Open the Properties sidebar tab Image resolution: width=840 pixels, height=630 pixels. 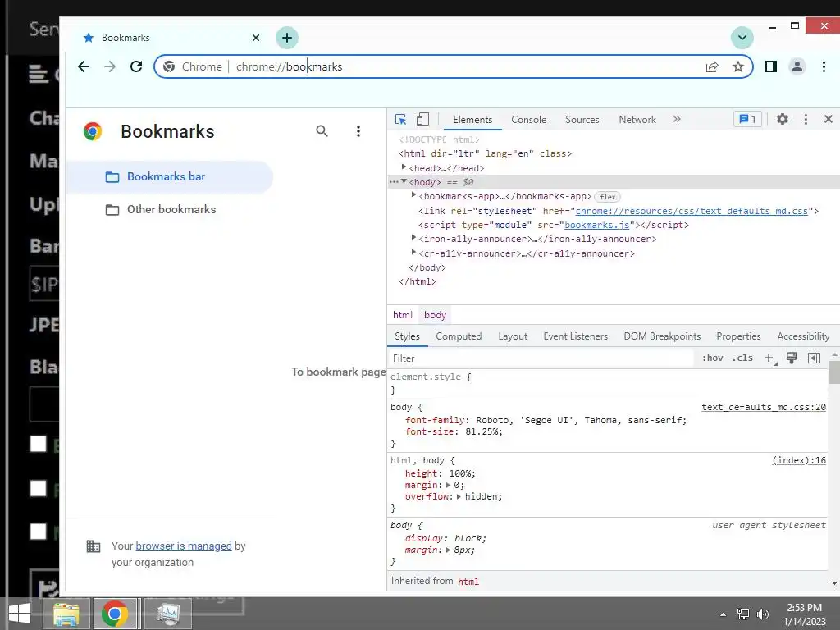738,336
